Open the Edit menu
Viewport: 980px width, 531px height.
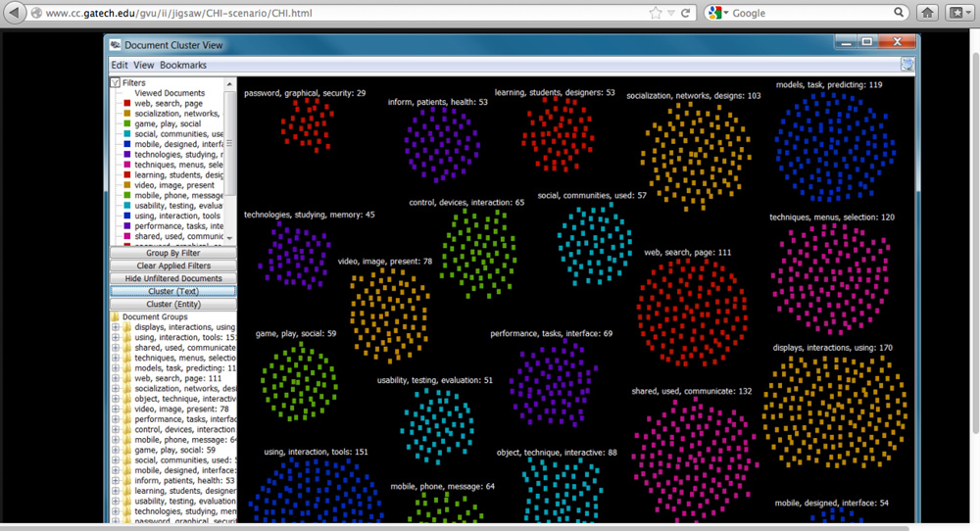(120, 65)
